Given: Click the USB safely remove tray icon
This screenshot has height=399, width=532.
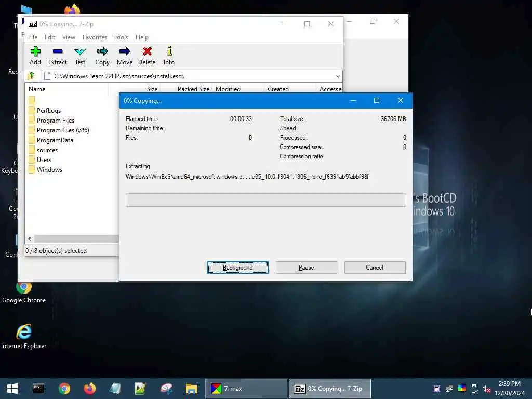Looking at the screenshot, I should point(474,389).
